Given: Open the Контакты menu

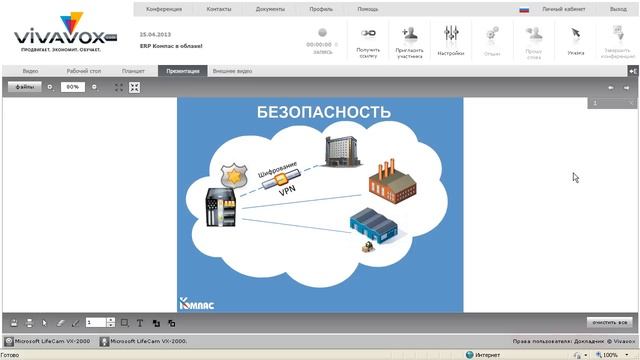Looking at the screenshot, I should coord(219,9).
